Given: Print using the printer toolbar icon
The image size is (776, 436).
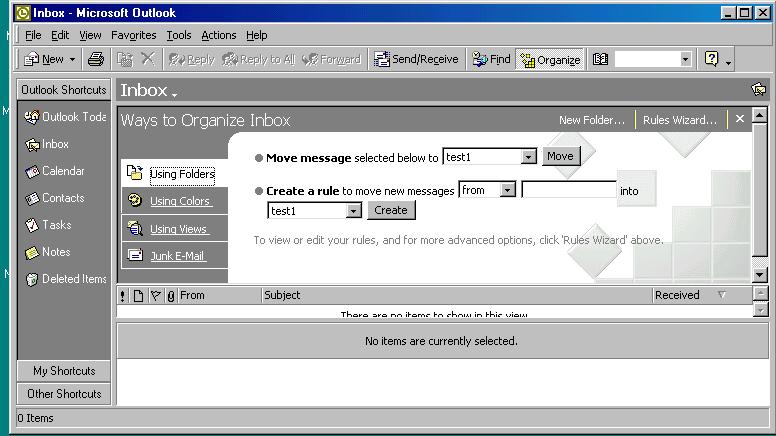Looking at the screenshot, I should pyautogui.click(x=96, y=59).
